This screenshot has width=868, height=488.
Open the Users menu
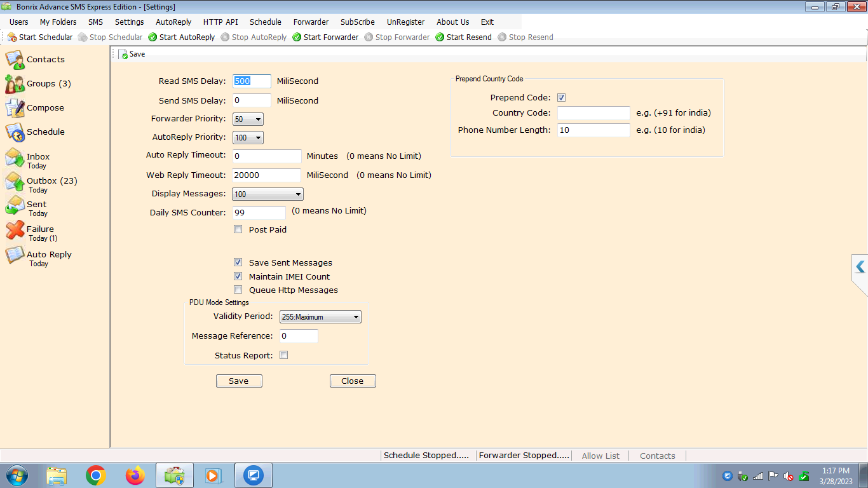[19, 22]
